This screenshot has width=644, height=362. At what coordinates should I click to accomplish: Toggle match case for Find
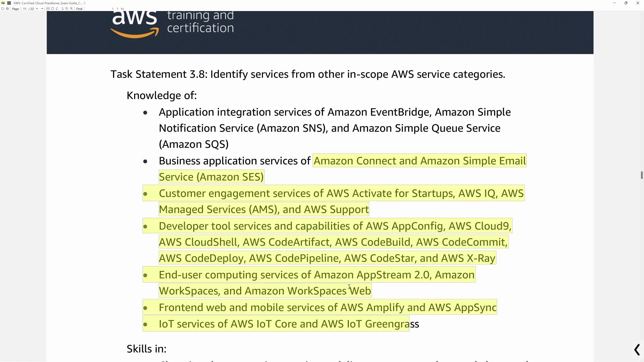[122, 9]
